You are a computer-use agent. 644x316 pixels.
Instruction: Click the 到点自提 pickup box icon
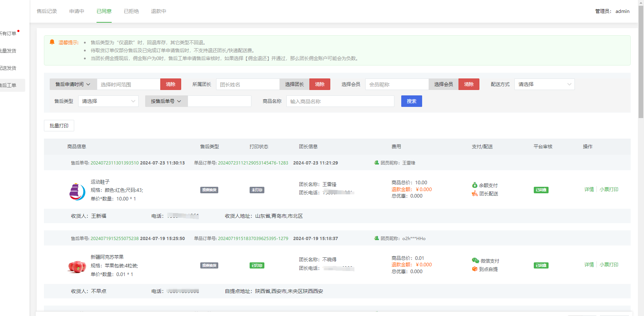[475, 269]
